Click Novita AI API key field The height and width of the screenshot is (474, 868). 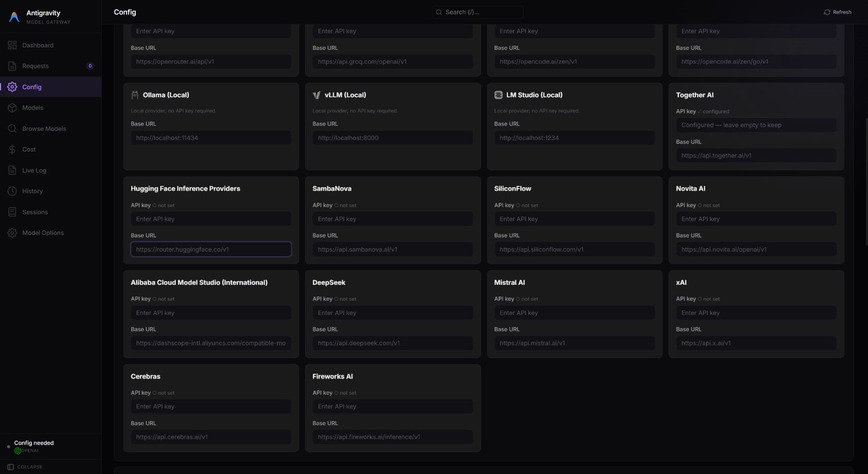point(756,219)
